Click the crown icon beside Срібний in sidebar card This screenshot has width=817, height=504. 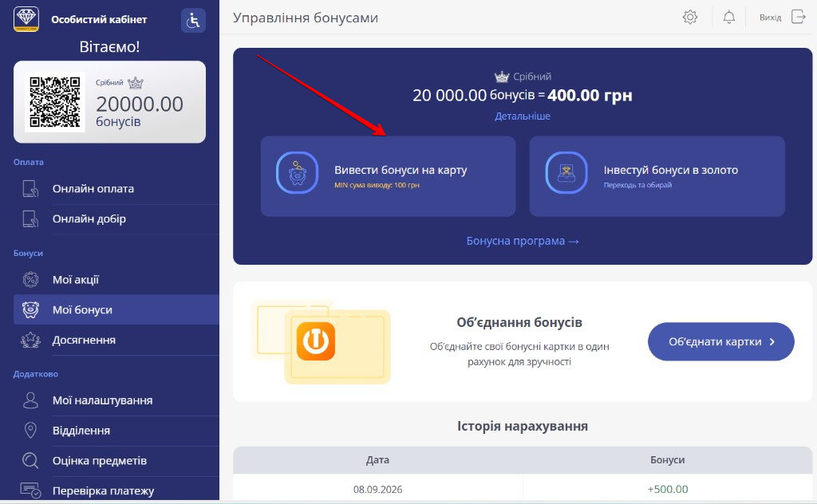point(136,83)
